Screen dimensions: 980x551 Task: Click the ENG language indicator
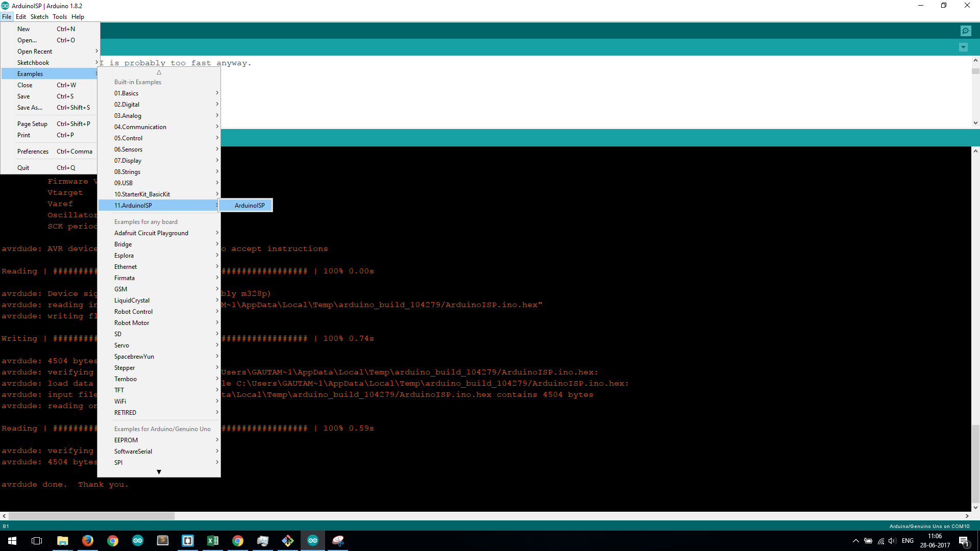[x=908, y=541]
